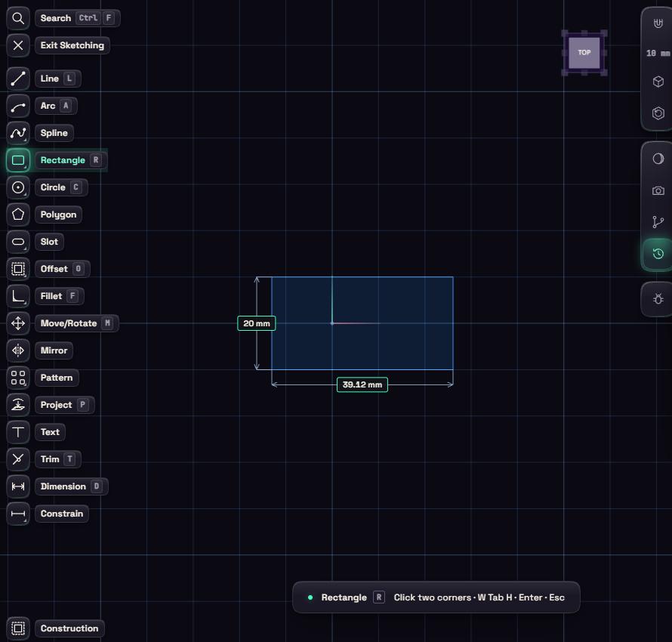Screen dimensions: 672x642
Task: Toggle the history clock panel button
Action: [658, 254]
